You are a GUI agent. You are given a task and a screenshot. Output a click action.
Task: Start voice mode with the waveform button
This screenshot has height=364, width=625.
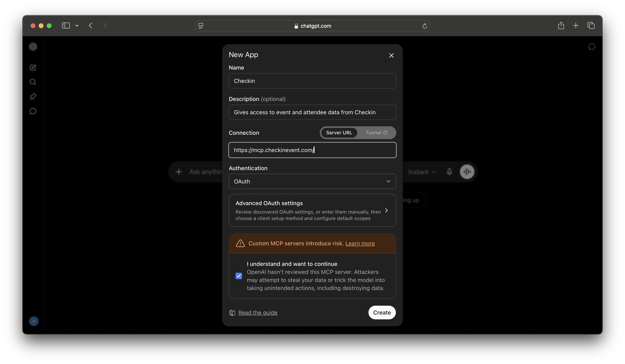point(467,172)
